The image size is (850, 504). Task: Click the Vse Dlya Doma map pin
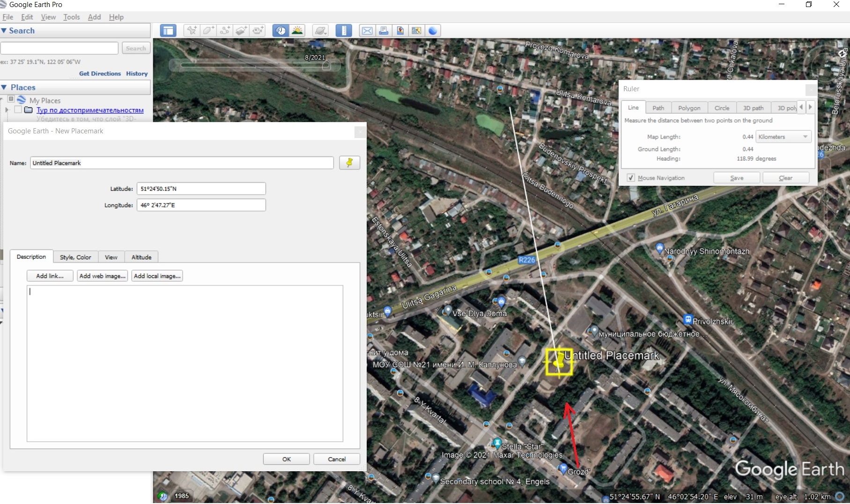coord(447,310)
